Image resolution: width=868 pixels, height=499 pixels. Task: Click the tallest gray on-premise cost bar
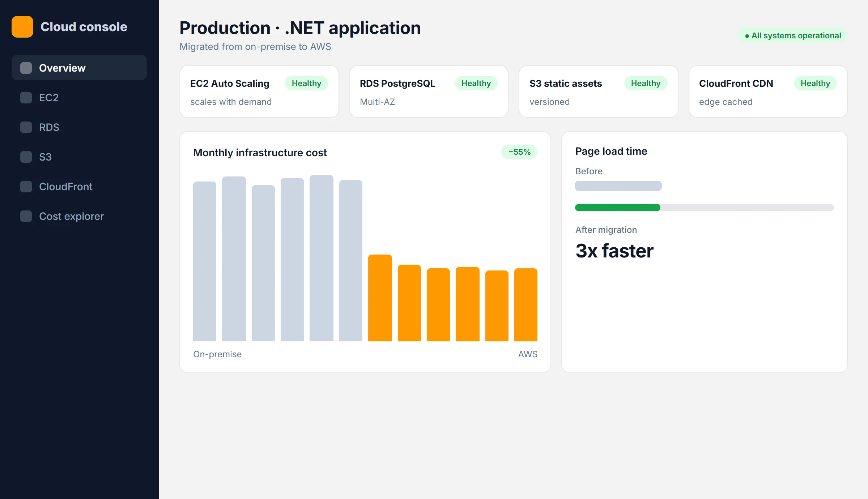tap(322, 258)
